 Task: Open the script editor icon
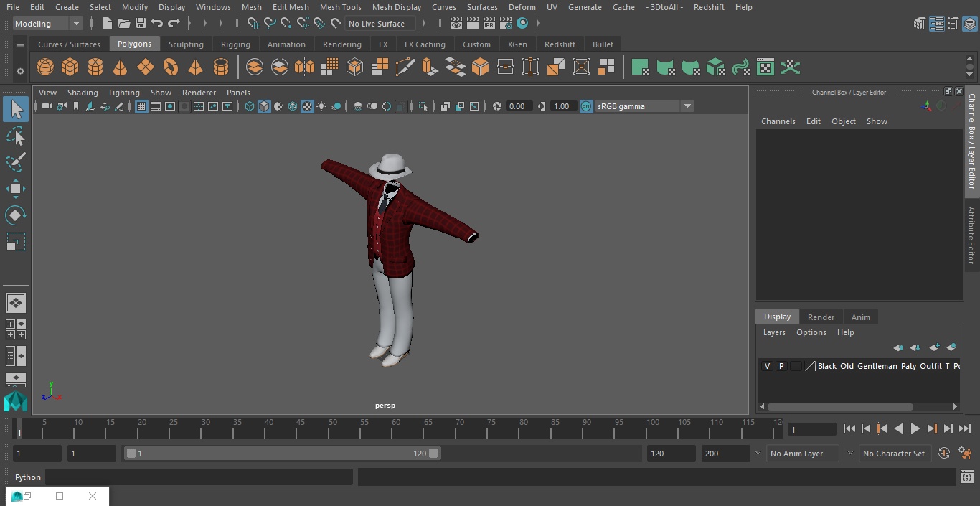(967, 477)
